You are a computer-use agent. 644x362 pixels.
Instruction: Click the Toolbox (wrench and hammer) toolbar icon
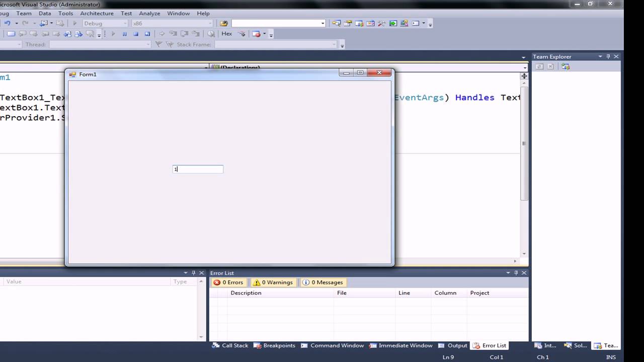(x=382, y=23)
